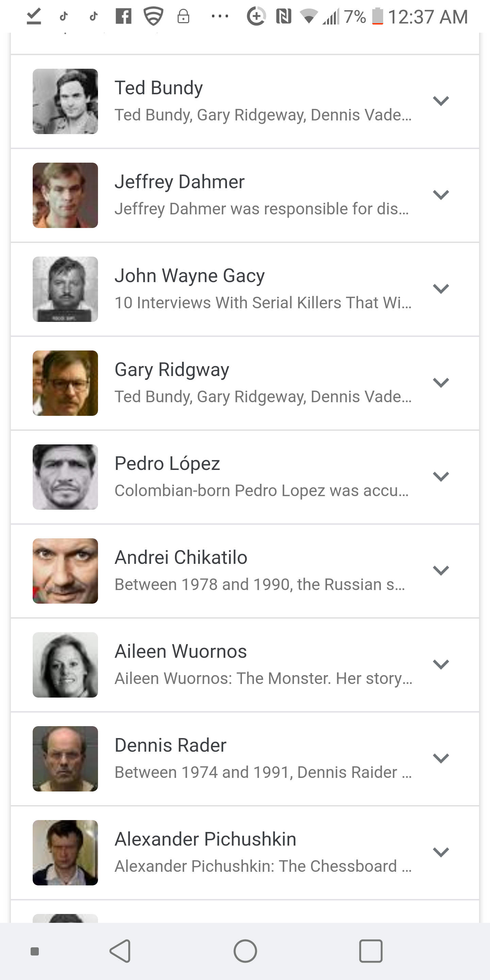This screenshot has height=980, width=490.
Task: Tap the Android back navigation button
Action: click(x=120, y=951)
